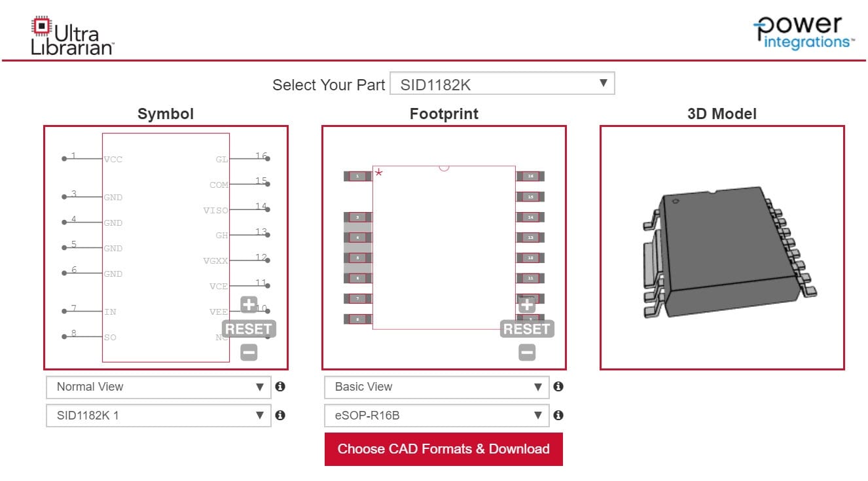This screenshot has width=868, height=481.
Task: Click the Ultra Librarian chip logo
Action: pyautogui.click(x=41, y=27)
